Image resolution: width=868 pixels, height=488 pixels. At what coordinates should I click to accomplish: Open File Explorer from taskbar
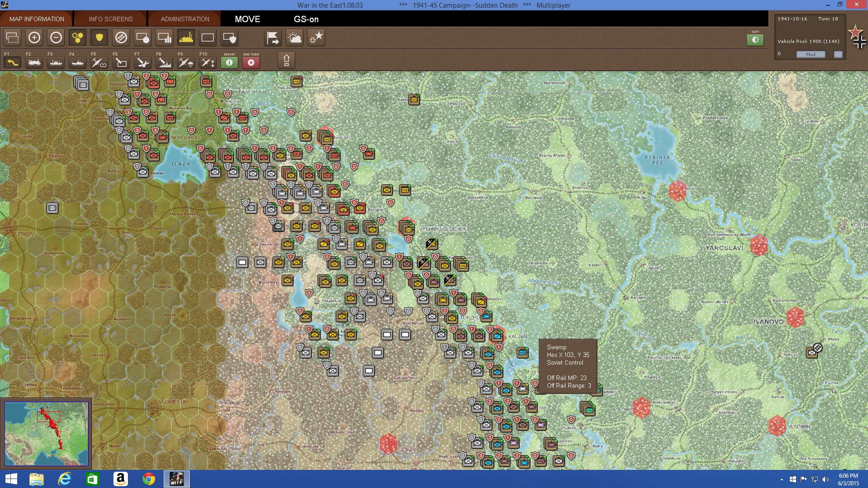point(37,479)
